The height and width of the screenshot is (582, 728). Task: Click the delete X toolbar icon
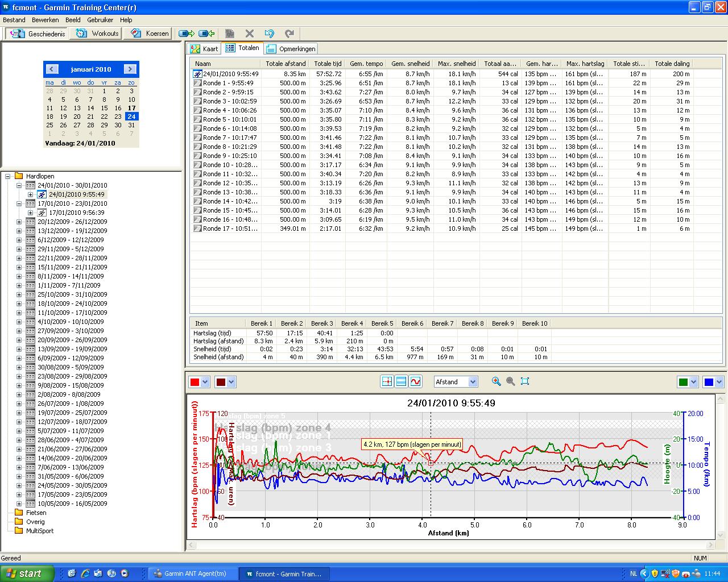click(249, 34)
